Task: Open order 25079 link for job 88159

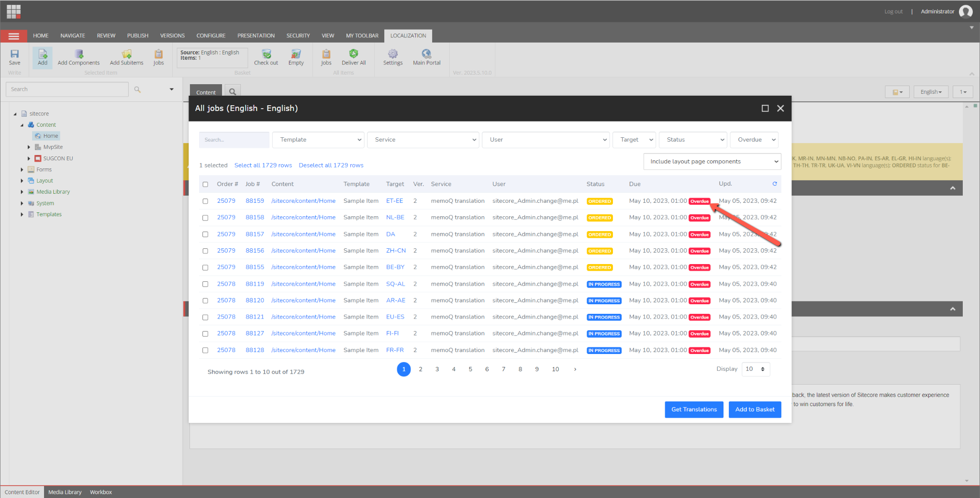Action: pos(226,201)
